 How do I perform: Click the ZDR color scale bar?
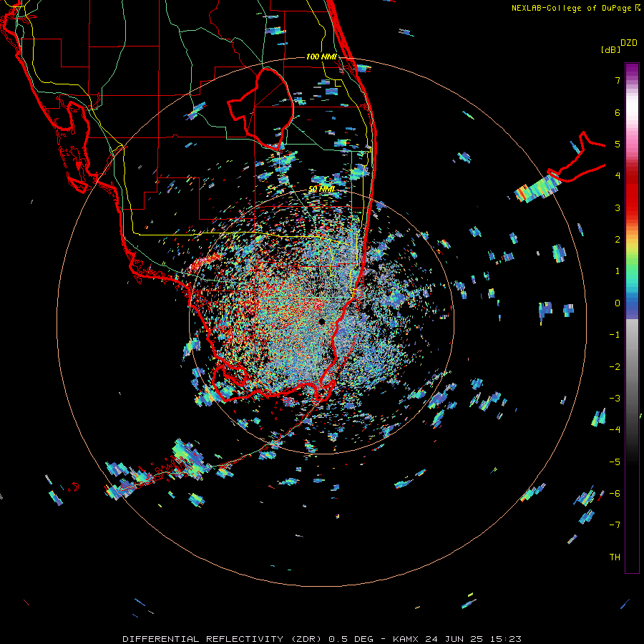(632, 318)
